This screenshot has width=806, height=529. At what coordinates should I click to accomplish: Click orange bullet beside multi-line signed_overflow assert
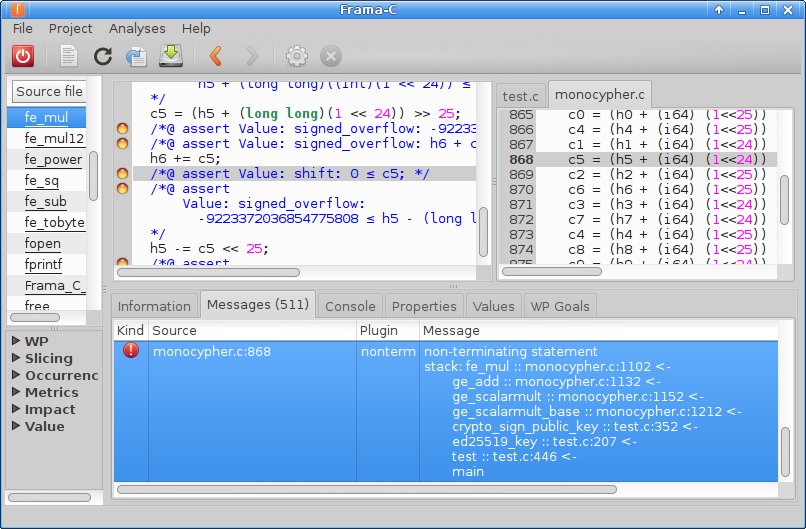tap(122, 188)
